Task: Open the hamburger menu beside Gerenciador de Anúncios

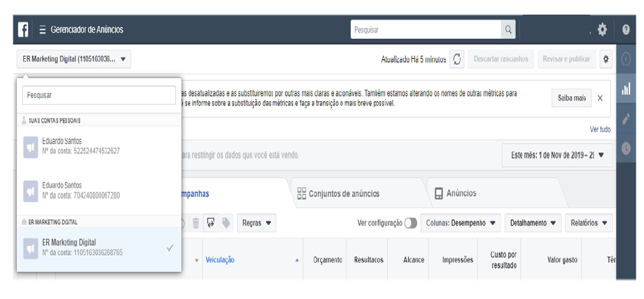Action: pyautogui.click(x=42, y=30)
